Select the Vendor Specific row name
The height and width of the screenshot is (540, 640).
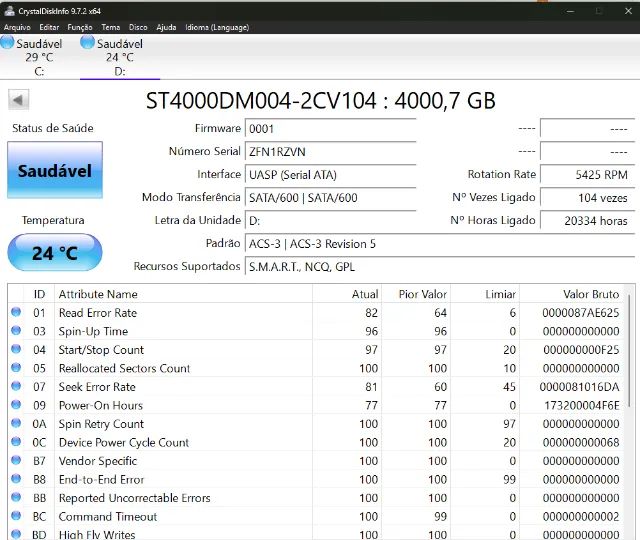tap(98, 461)
